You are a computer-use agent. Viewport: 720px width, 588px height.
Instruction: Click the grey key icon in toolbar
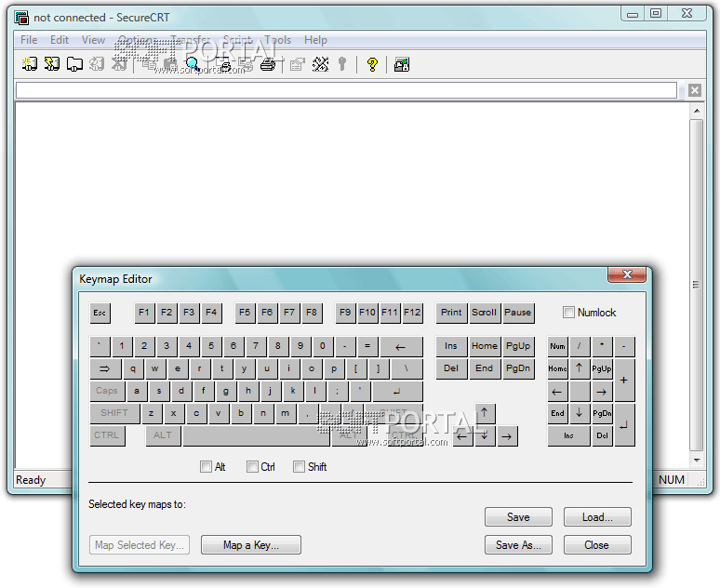pos(342,64)
